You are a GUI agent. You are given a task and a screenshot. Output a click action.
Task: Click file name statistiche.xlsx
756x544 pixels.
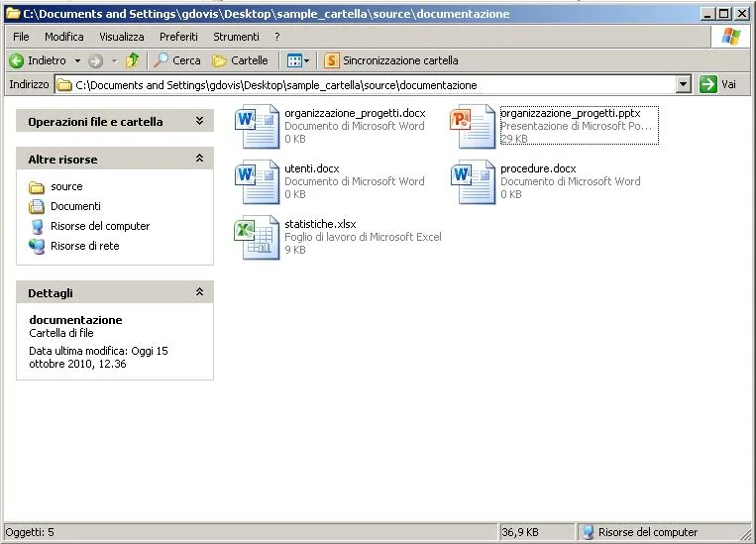click(x=320, y=224)
